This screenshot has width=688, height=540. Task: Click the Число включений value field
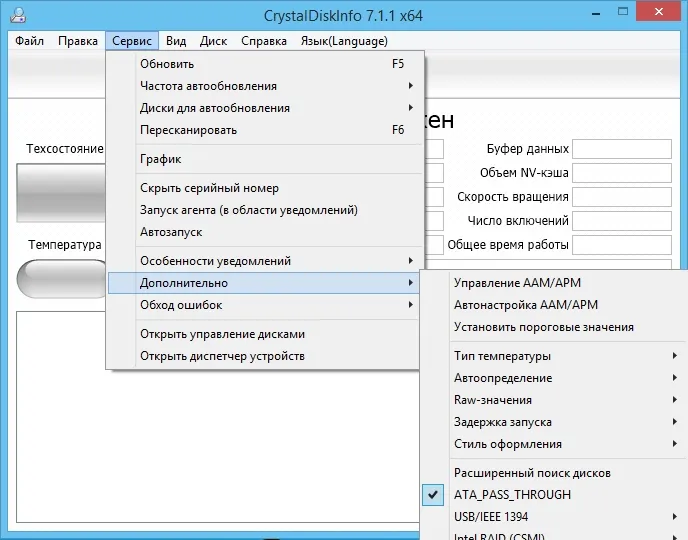pos(622,221)
